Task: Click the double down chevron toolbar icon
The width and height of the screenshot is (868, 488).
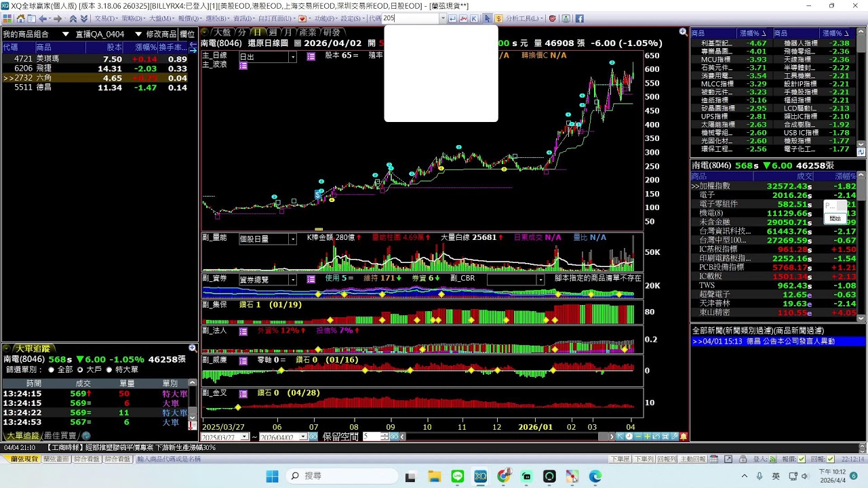Action: coord(84,19)
